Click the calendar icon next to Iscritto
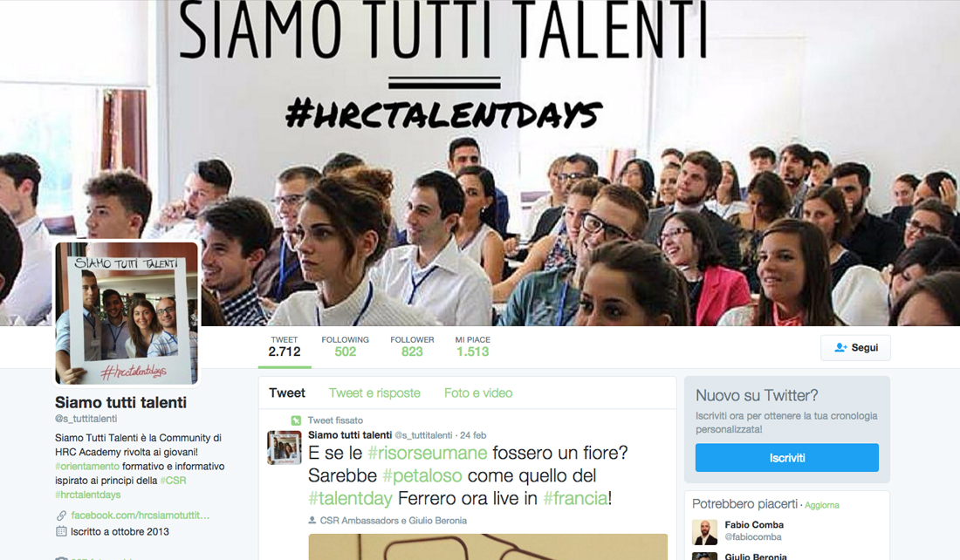Image resolution: width=960 pixels, height=560 pixels. (61, 532)
